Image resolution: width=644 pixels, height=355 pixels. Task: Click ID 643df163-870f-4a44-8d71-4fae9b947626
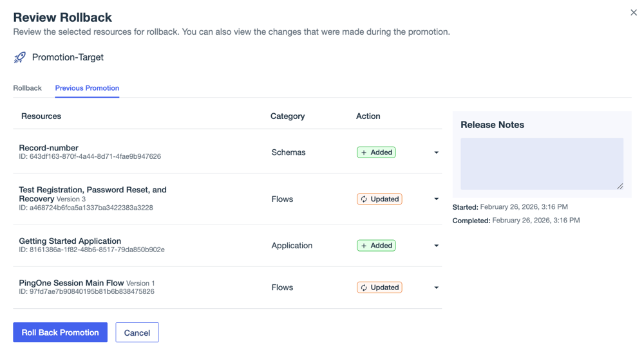coord(90,156)
